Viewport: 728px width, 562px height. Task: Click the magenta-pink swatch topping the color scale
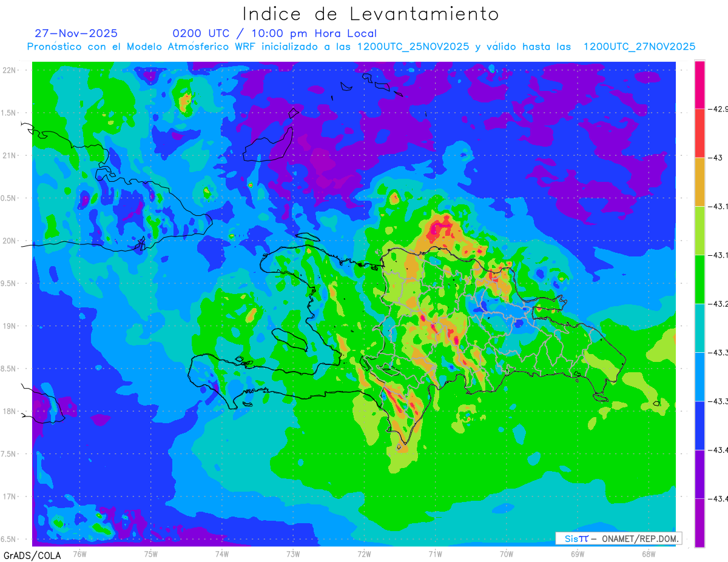[x=699, y=85]
